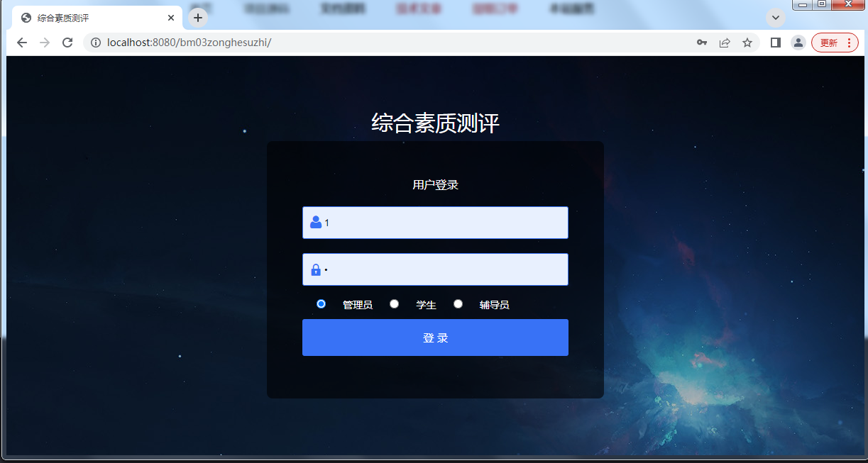This screenshot has width=868, height=463.
Task: Click the 登录 button
Action: click(x=435, y=338)
